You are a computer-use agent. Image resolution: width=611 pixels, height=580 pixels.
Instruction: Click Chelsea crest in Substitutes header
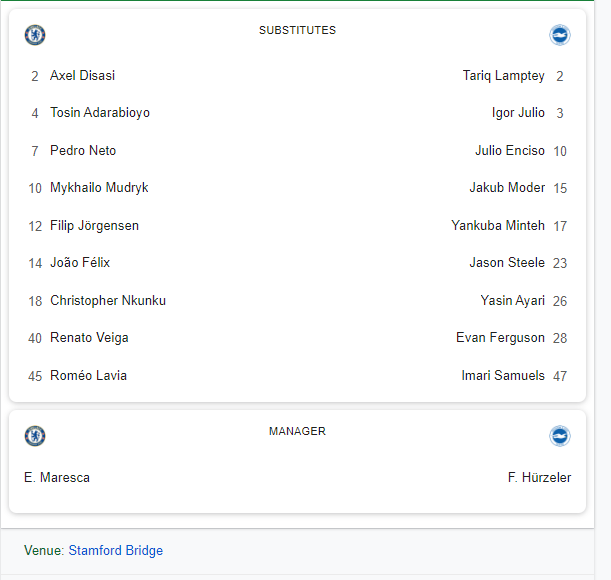(35, 35)
